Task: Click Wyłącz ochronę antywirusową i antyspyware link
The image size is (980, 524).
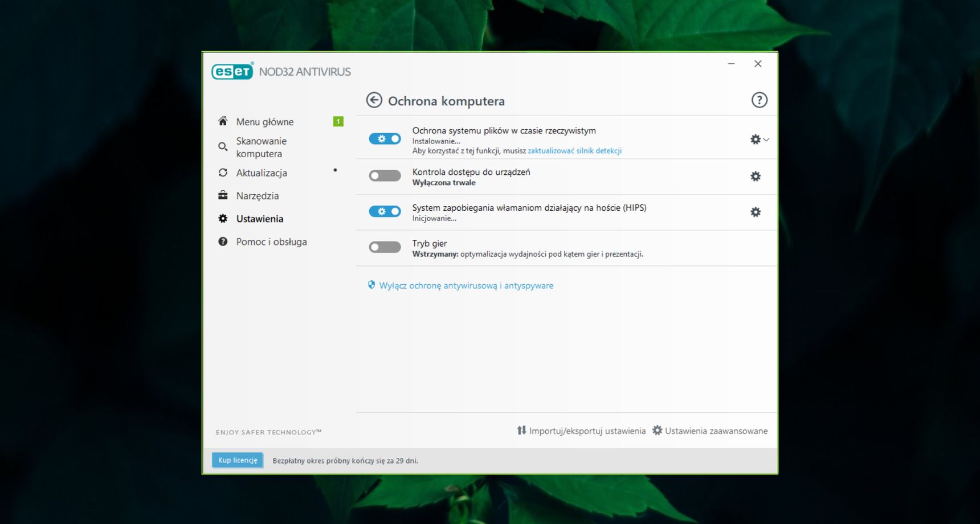Action: [466, 285]
